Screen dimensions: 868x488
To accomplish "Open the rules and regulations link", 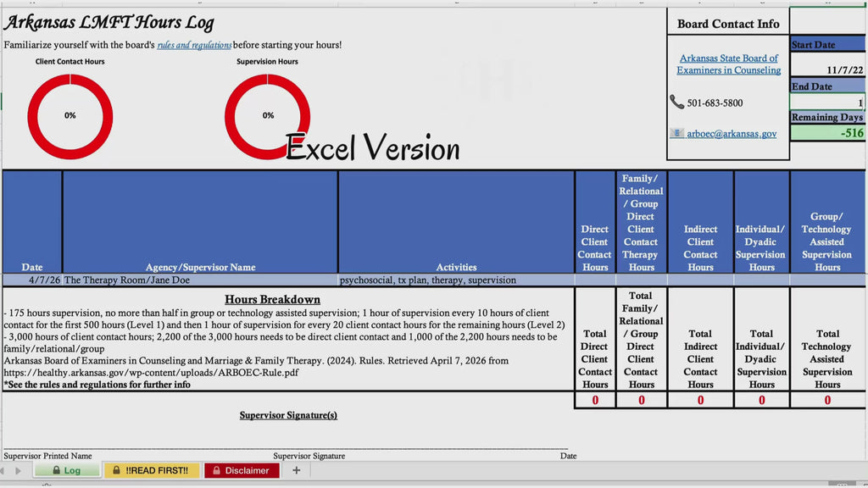I will pyautogui.click(x=194, y=45).
